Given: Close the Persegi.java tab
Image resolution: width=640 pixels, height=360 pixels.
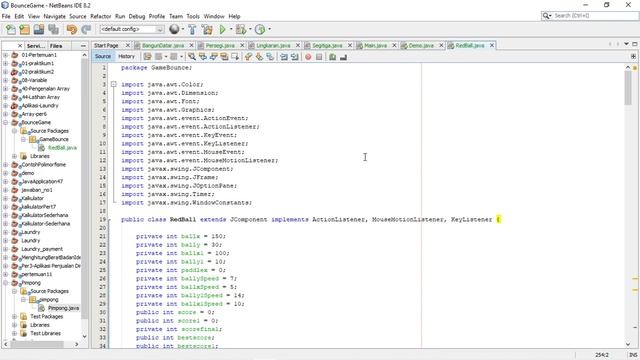Looking at the screenshot, I should (242, 45).
